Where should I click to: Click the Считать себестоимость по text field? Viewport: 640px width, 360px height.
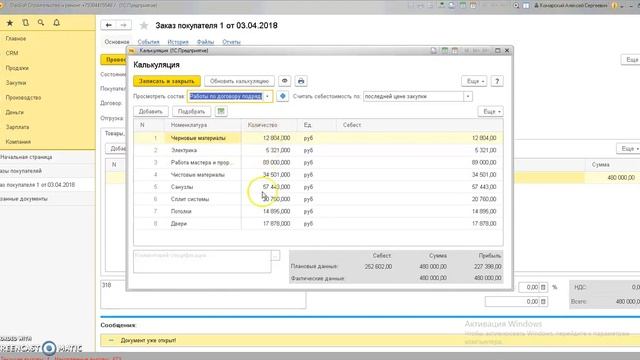[x=413, y=96]
